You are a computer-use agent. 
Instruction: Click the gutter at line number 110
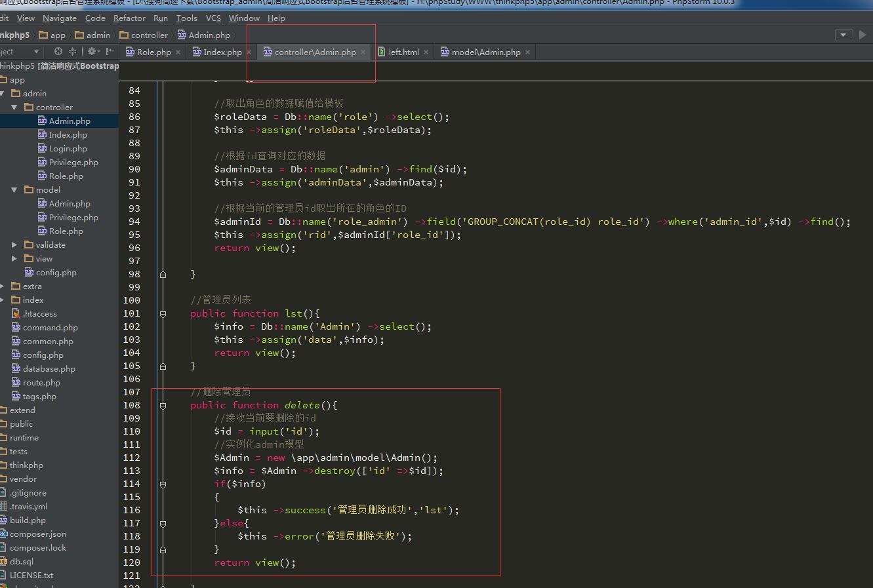[131, 431]
